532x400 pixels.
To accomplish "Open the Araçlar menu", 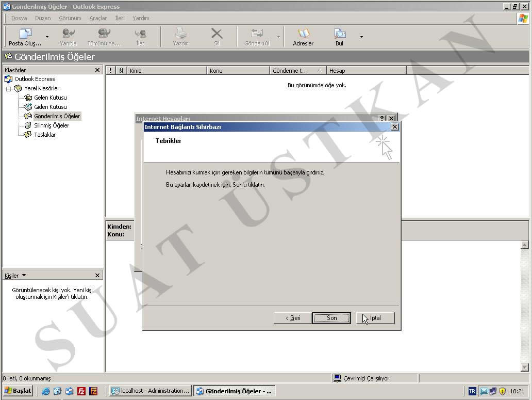I will pos(98,19).
